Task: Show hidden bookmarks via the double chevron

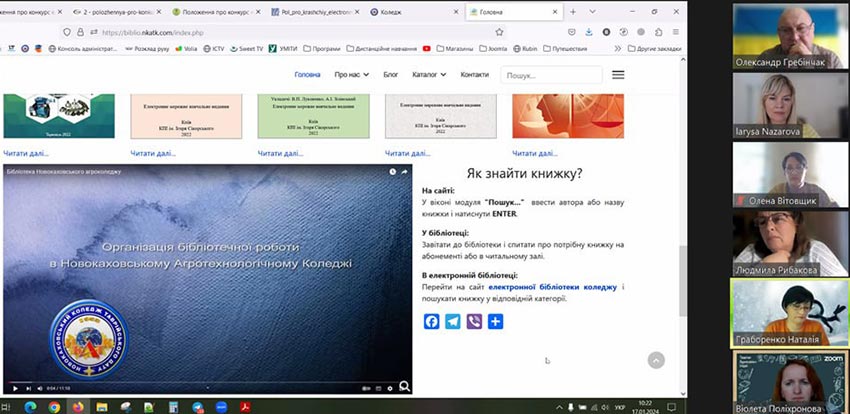Action: pos(618,48)
